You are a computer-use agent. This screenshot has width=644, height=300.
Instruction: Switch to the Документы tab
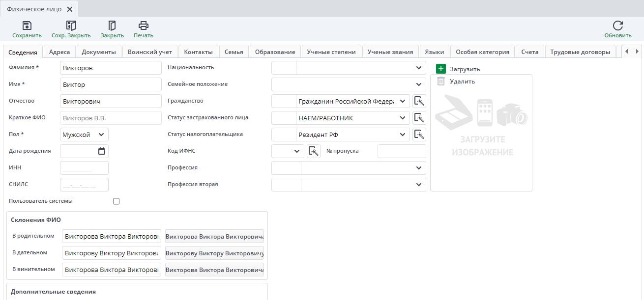(x=99, y=52)
